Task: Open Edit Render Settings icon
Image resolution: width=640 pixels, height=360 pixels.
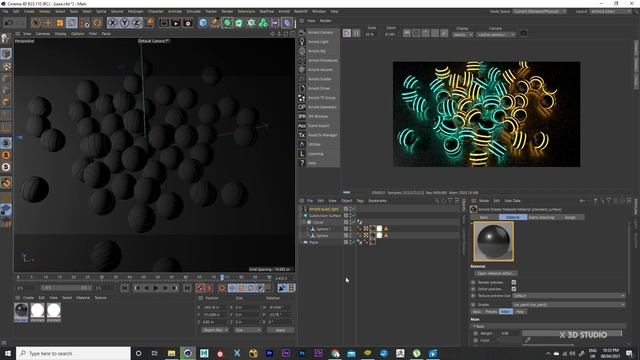Action: click(187, 23)
